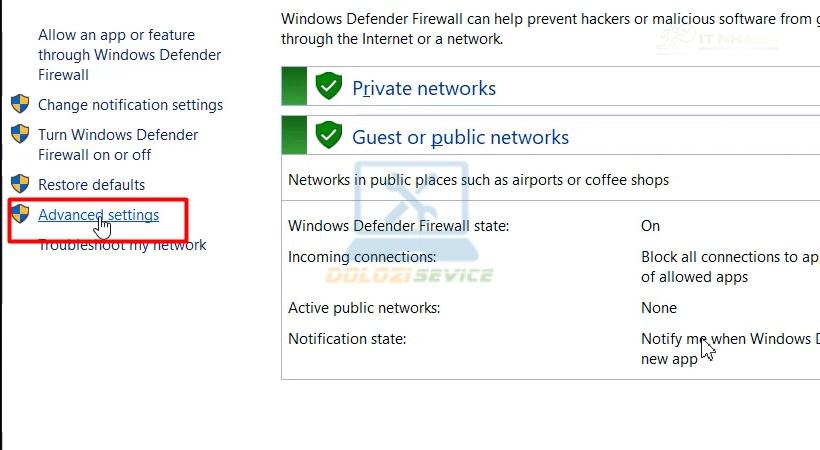Image resolution: width=820 pixels, height=450 pixels.
Task: Open Change notification settings
Action: click(x=130, y=105)
